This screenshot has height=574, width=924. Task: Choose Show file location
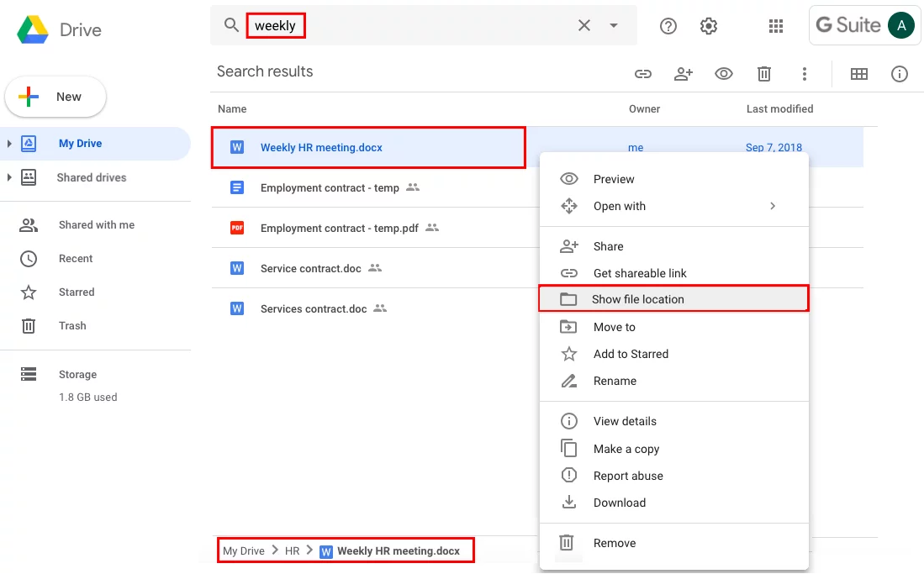click(674, 299)
